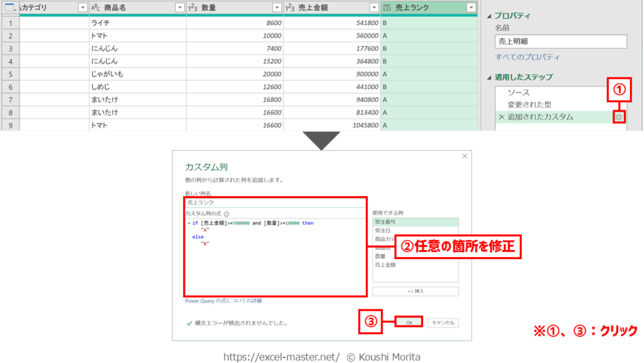Collapse the プロパティ section
This screenshot has height=363, width=644.
(x=489, y=15)
